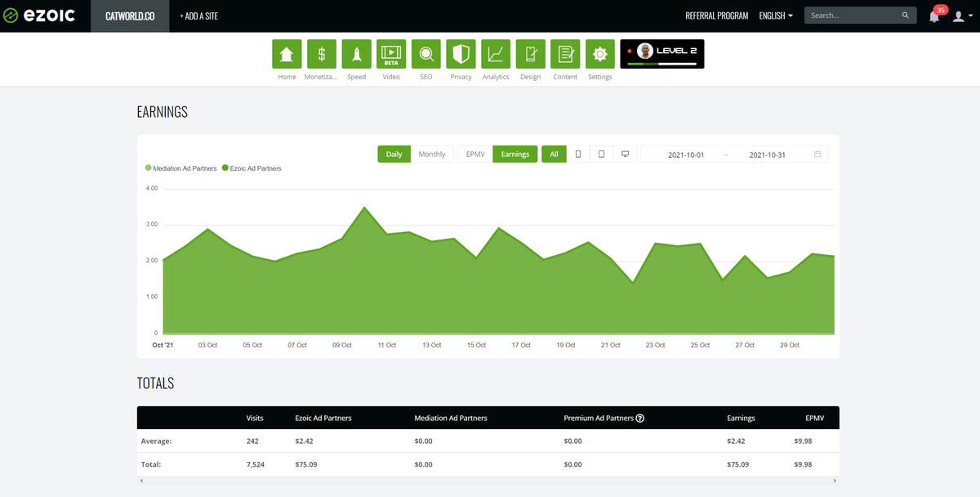
Task: Toggle Ezoic Ad Partners legend series
Action: [252, 168]
